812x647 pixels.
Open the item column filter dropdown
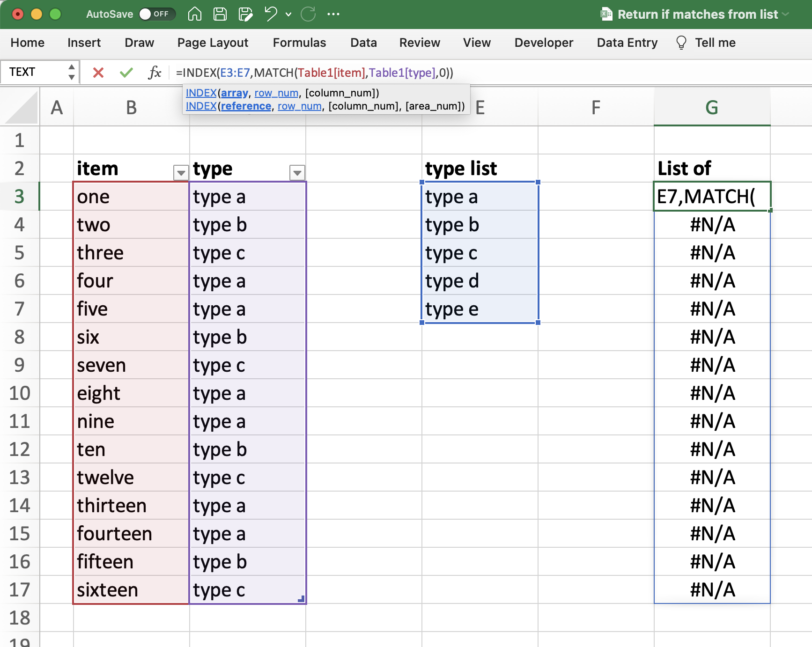tap(181, 173)
